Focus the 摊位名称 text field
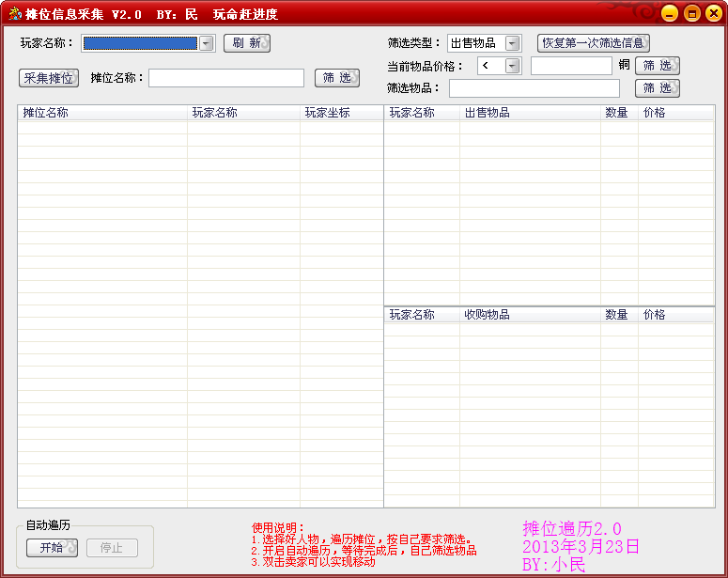This screenshot has width=728, height=578. [226, 78]
